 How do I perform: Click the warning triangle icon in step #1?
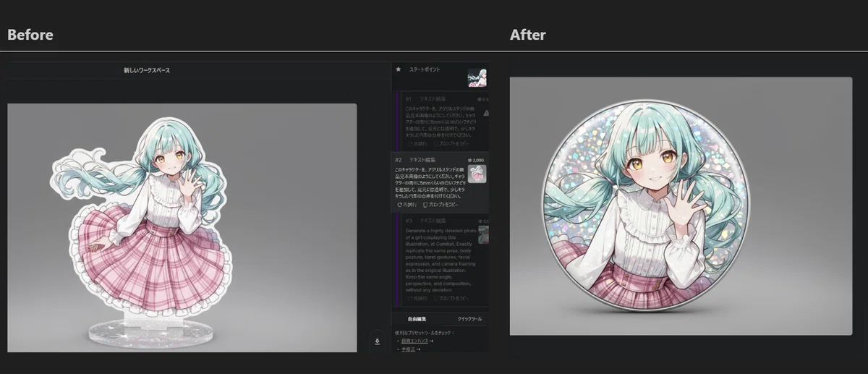(486, 113)
